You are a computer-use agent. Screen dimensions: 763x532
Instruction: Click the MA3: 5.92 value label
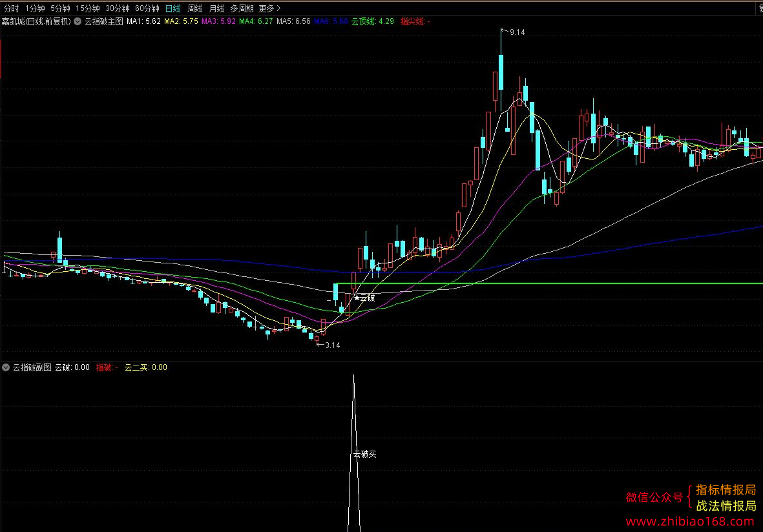coord(218,21)
